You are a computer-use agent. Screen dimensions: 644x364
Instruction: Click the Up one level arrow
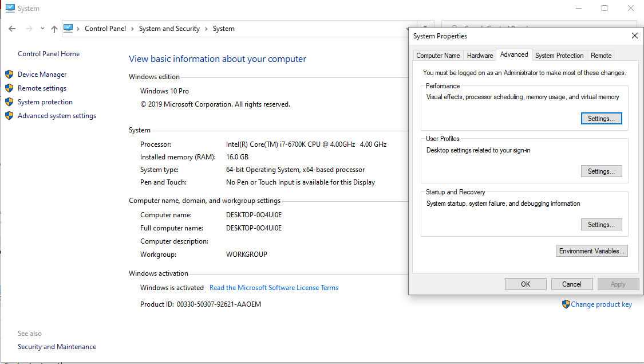coord(54,29)
